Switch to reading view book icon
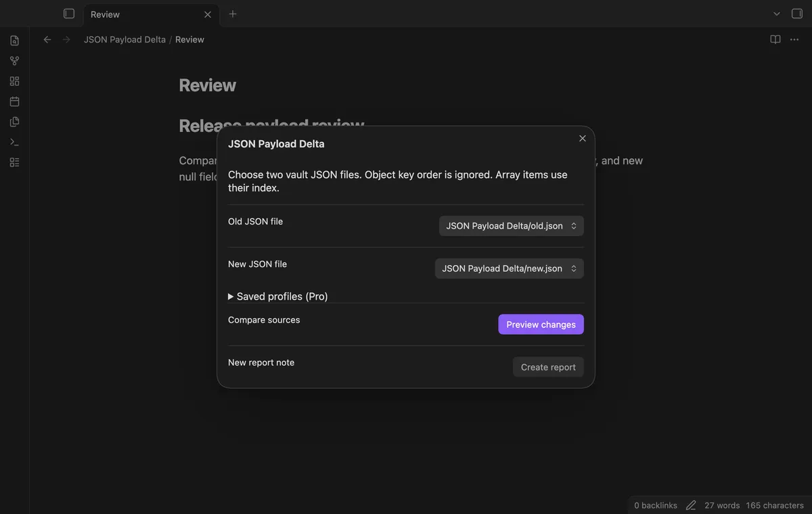This screenshot has height=514, width=812. point(775,39)
